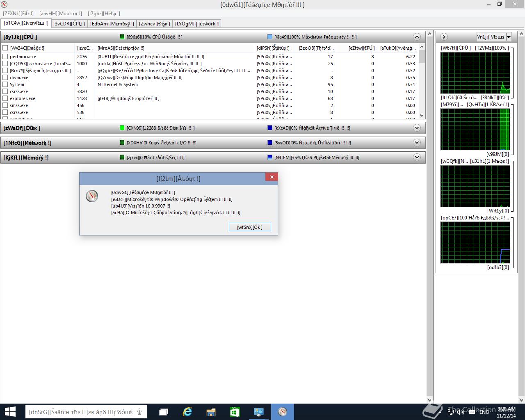525x420 pixels.
Task: Click the Resource Monitor icon in About dialog
Action: [92, 196]
